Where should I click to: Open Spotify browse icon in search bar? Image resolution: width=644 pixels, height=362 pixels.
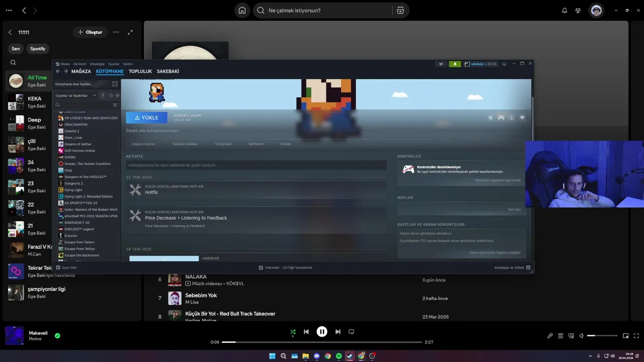click(400, 11)
